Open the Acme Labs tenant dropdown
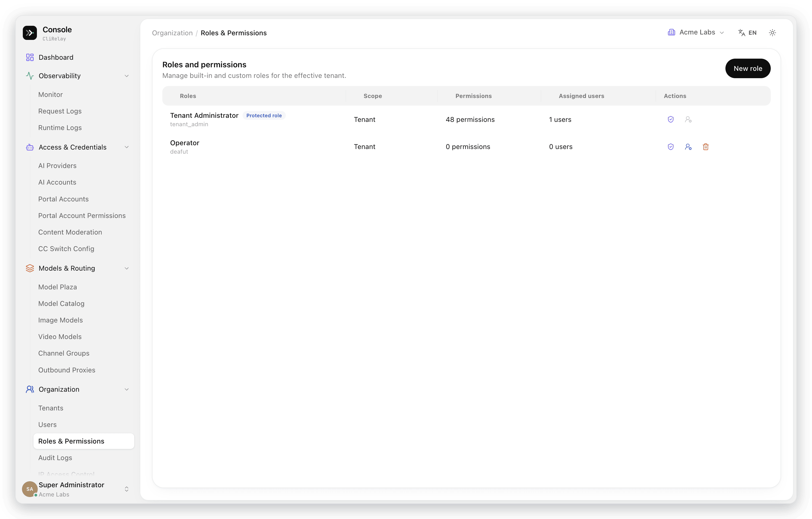This screenshot has height=519, width=812. click(696, 32)
